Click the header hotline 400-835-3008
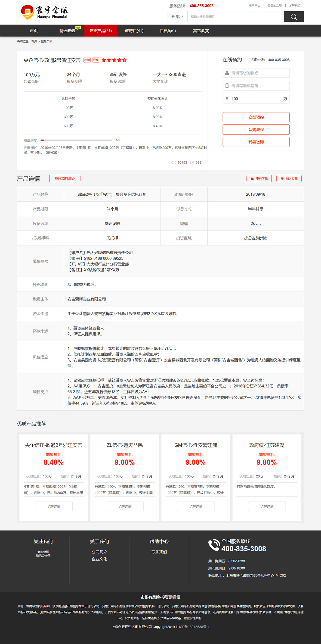The height and width of the screenshot is (644, 321). click(202, 6)
